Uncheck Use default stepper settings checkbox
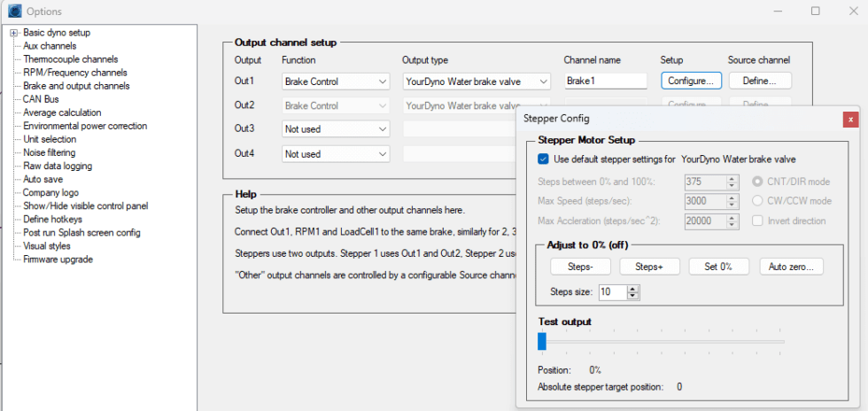This screenshot has width=868, height=411. point(543,159)
